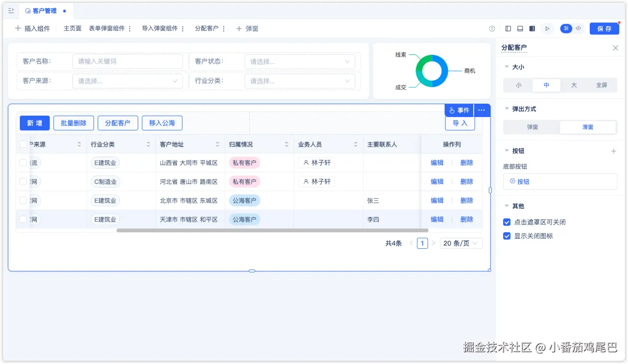Check the row with 北京市 市辖区 东城区
The image size is (628, 364).
tap(23, 200)
